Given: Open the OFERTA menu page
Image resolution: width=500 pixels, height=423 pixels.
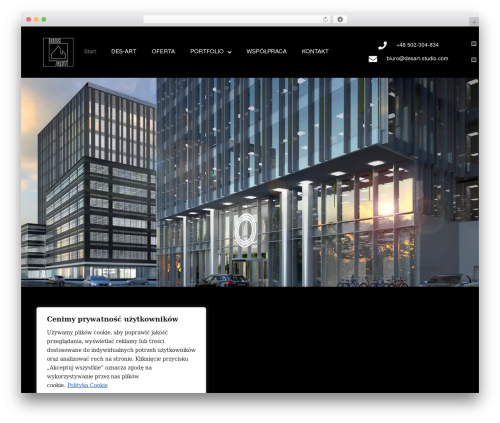Looking at the screenshot, I should point(163,51).
